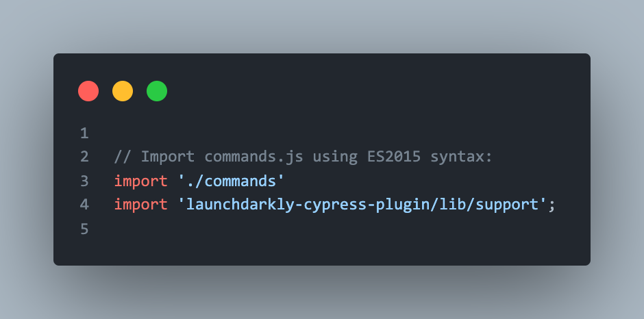Select line number 4 in gutter
Screen dimensions: 644x319
coord(84,205)
